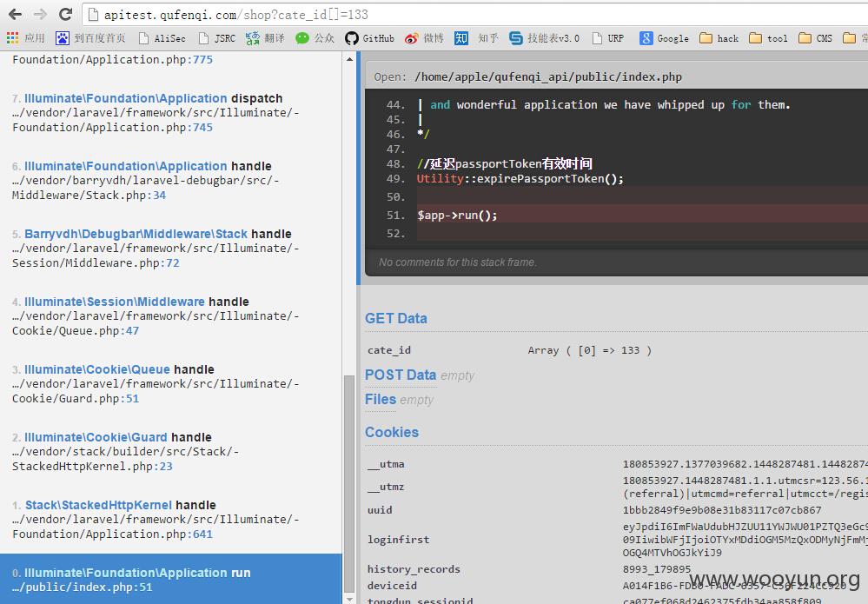868x604 pixels.
Task: Click the __utma cookie name
Action: [386, 464]
